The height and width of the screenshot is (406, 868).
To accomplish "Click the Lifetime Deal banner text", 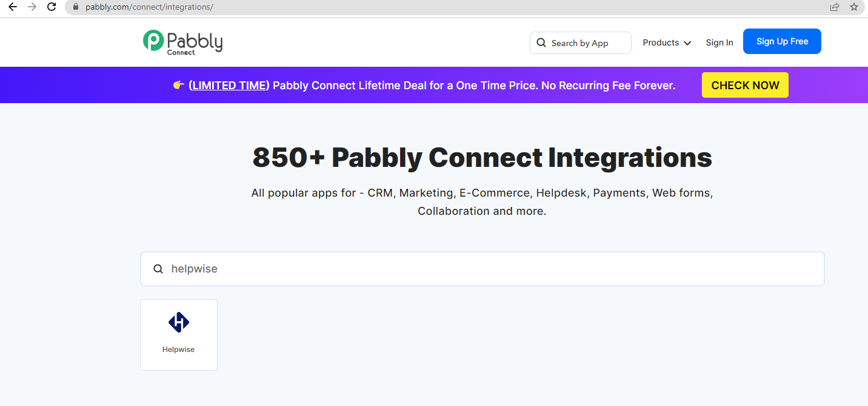I will tap(474, 86).
